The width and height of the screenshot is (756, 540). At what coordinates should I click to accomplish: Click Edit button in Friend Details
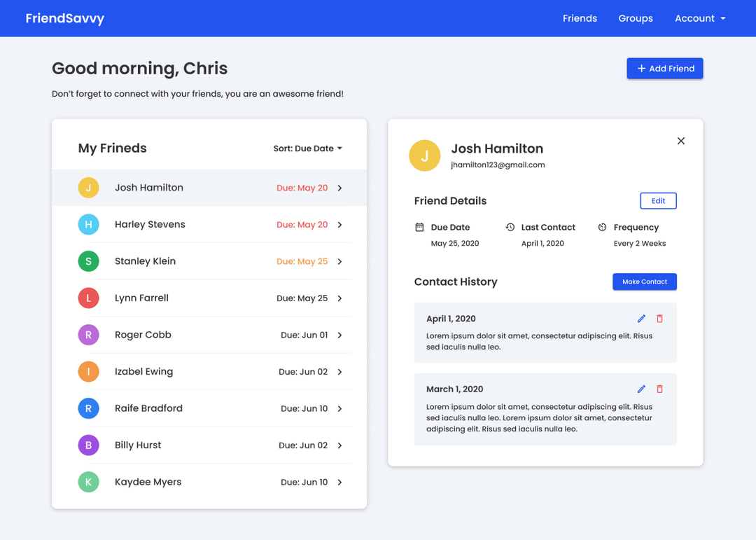(x=658, y=201)
